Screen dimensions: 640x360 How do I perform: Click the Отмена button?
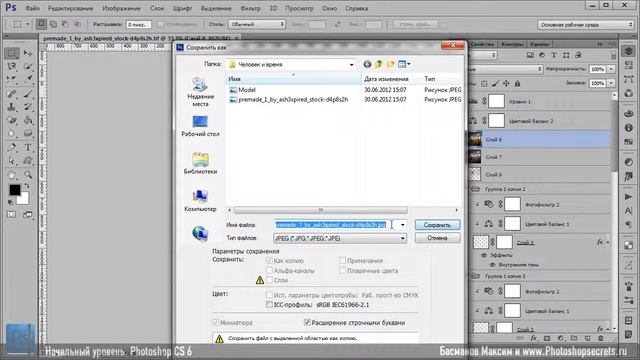[x=437, y=238]
